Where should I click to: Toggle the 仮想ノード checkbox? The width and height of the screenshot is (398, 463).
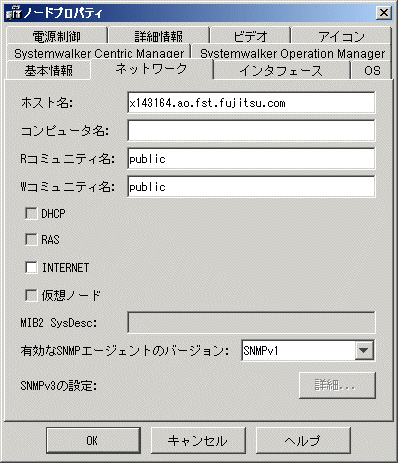click(31, 295)
